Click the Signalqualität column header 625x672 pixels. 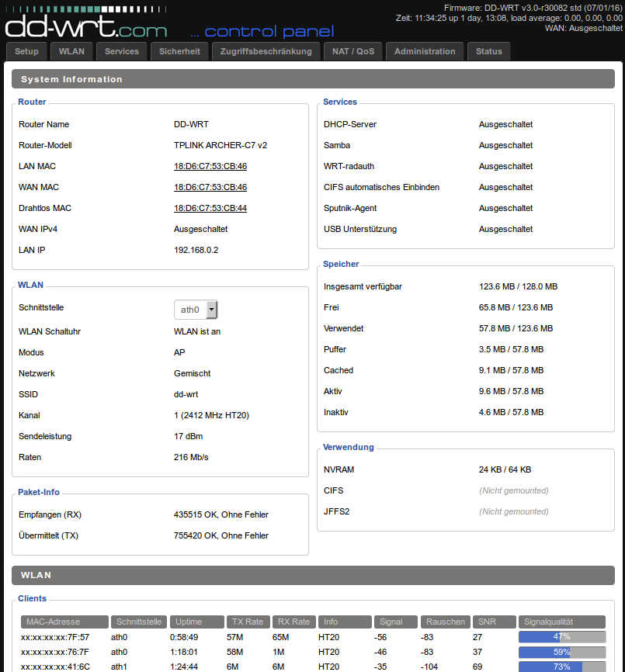(x=562, y=622)
